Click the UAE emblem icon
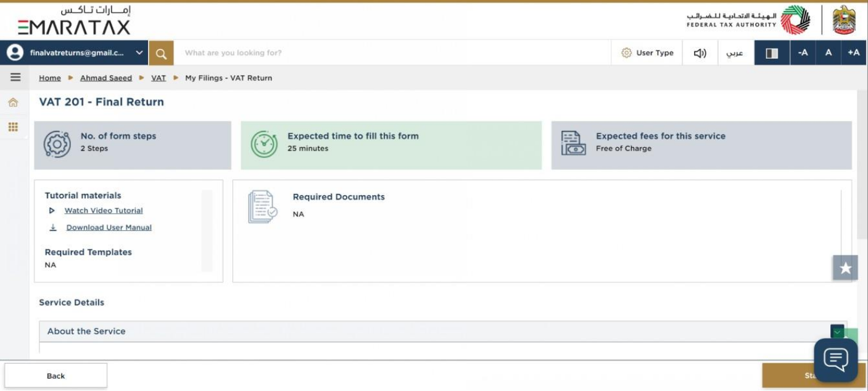Screen dimensions: 868x391 [844, 20]
